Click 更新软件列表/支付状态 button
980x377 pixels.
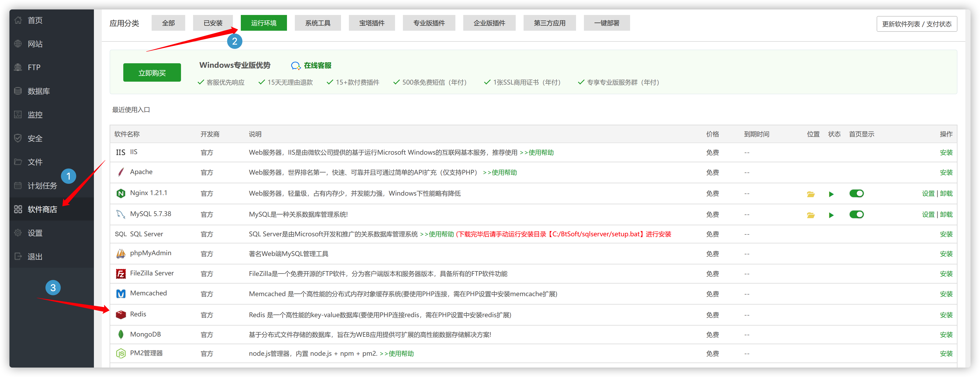917,24
